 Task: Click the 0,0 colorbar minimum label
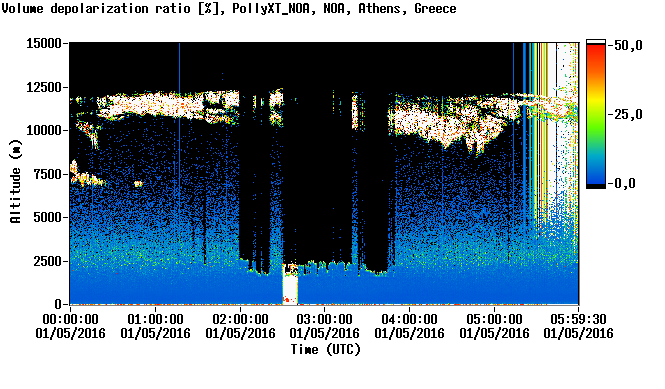pyautogui.click(x=624, y=183)
